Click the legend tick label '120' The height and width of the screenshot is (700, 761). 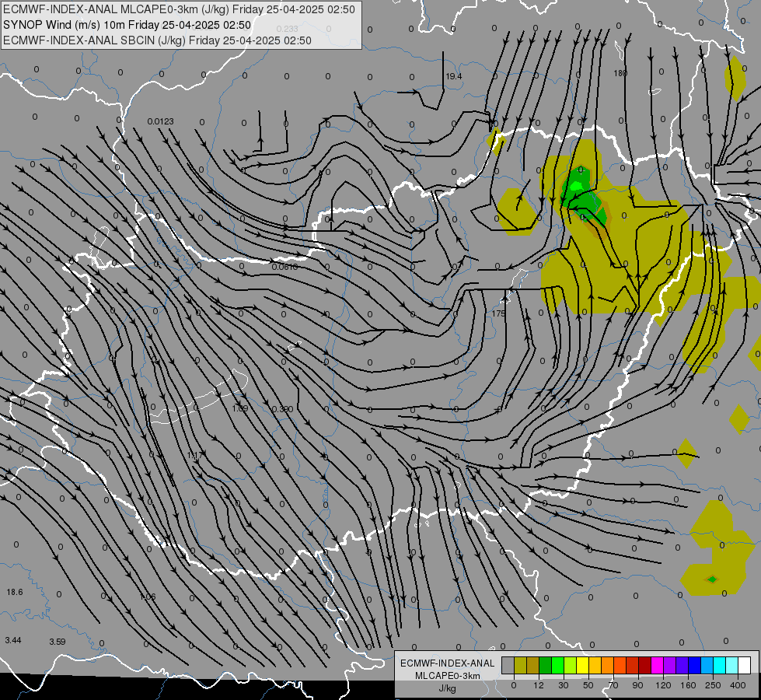point(663,685)
